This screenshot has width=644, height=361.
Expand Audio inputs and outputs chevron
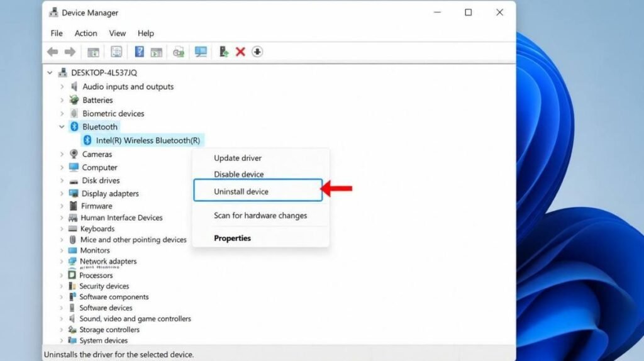62,87
